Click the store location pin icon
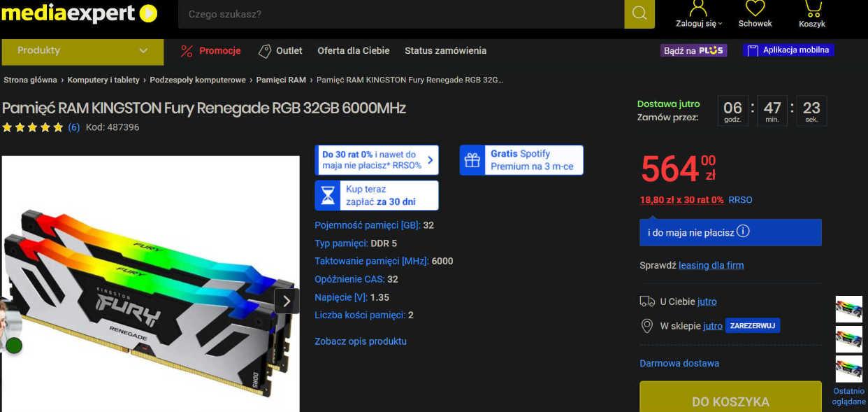This screenshot has width=868, height=412. (x=647, y=326)
